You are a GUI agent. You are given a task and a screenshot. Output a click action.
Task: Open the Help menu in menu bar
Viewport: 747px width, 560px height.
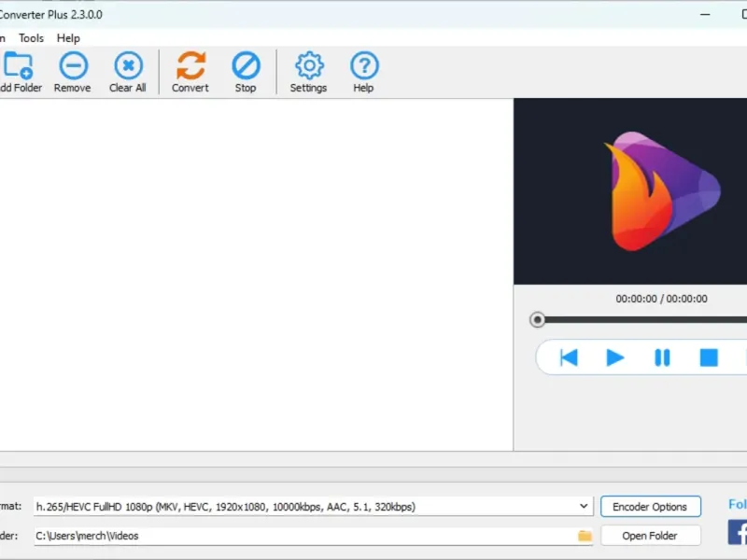(x=68, y=38)
